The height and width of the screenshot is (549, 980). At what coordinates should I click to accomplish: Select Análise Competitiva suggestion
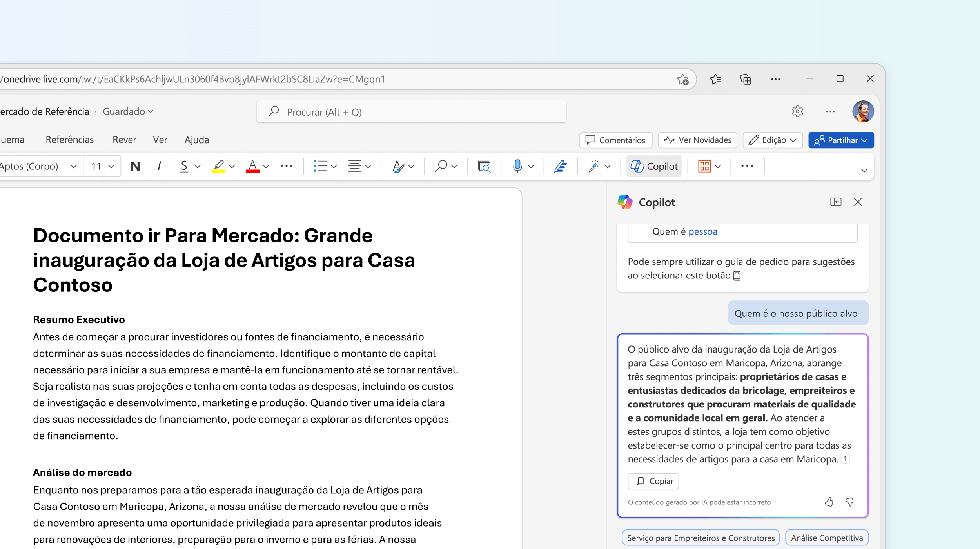coord(827,538)
